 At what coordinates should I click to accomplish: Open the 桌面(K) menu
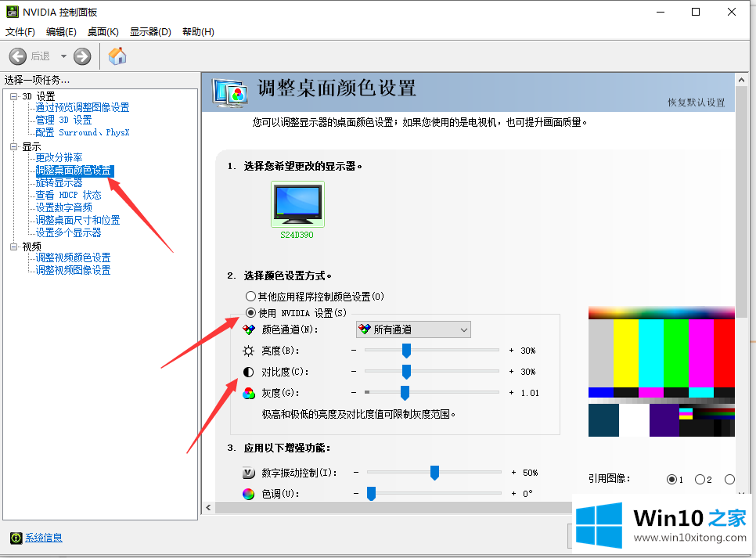tap(103, 32)
